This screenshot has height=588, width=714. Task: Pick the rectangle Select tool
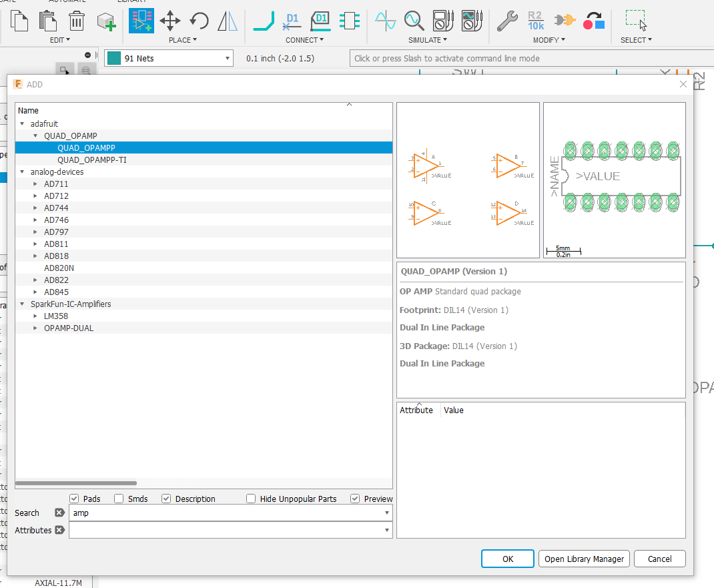pyautogui.click(x=635, y=21)
